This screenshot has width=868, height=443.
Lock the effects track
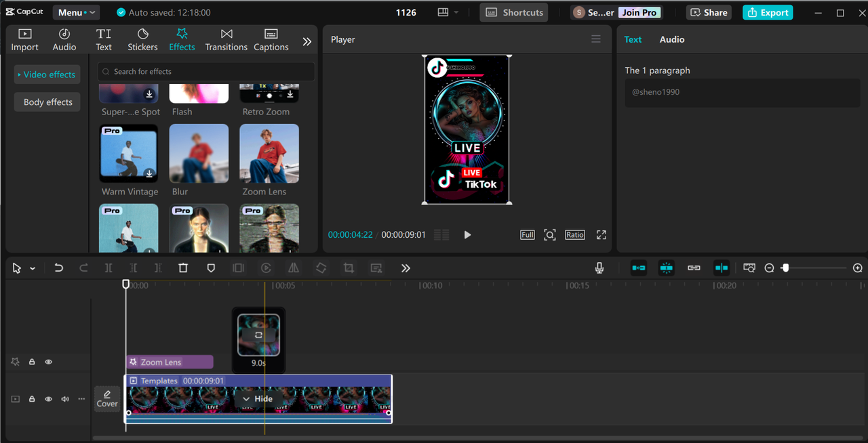tap(32, 362)
